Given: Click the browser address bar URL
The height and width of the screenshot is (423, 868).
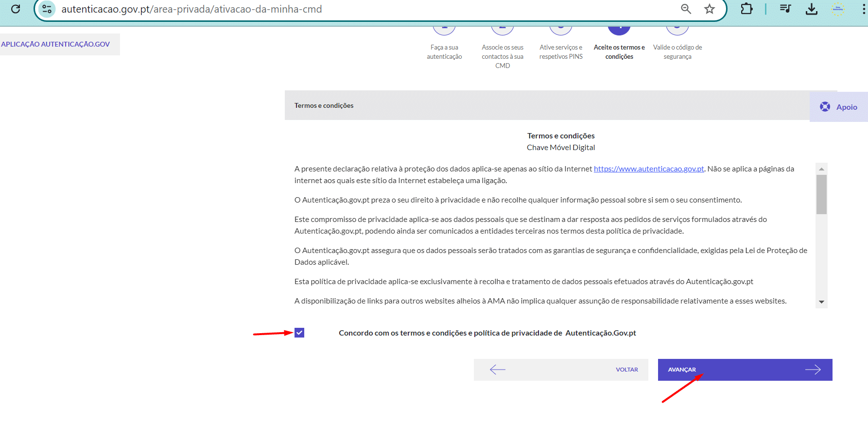Looking at the screenshot, I should coord(191,9).
